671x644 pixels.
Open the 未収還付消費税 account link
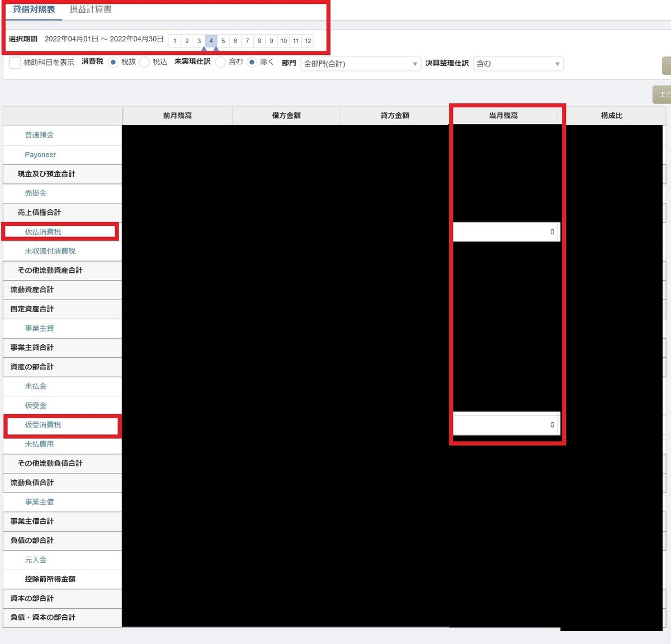[x=50, y=252]
